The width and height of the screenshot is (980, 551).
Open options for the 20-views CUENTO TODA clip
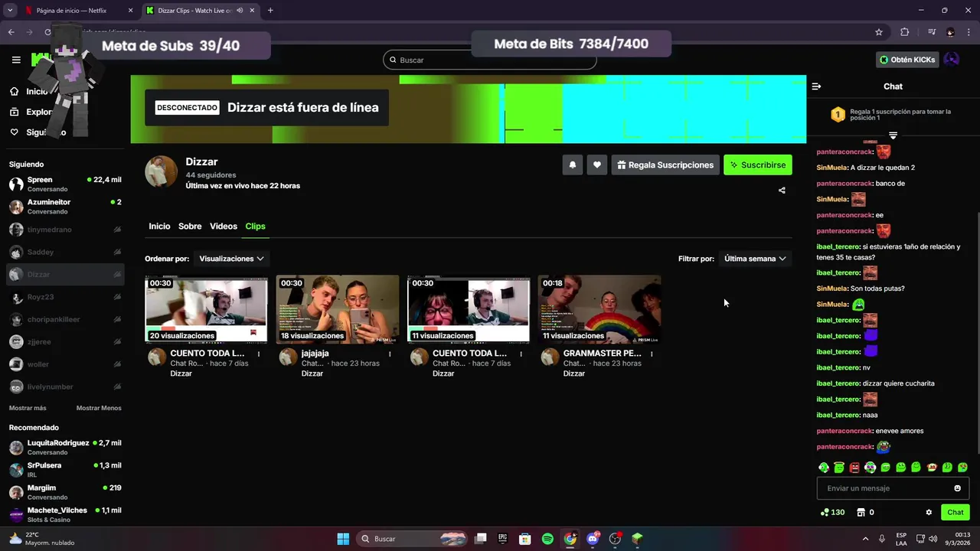point(259,354)
